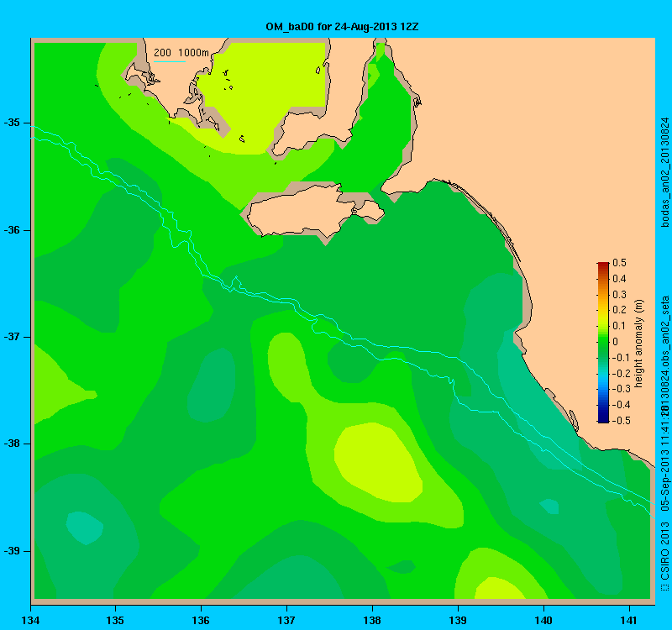Click the plot title 'OM_baD0 for 24-Aug-2013 12Z'
The height and width of the screenshot is (630, 672).
342,27
